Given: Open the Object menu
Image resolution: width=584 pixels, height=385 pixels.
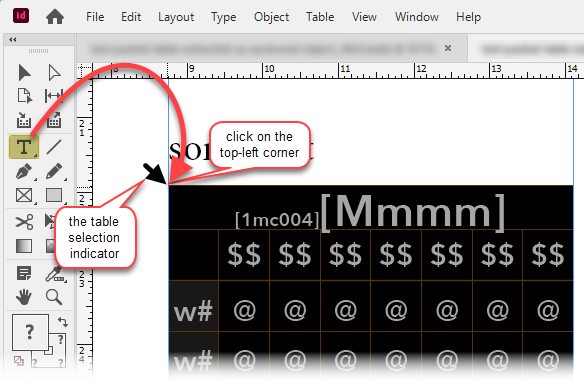Looking at the screenshot, I should pos(272,17).
